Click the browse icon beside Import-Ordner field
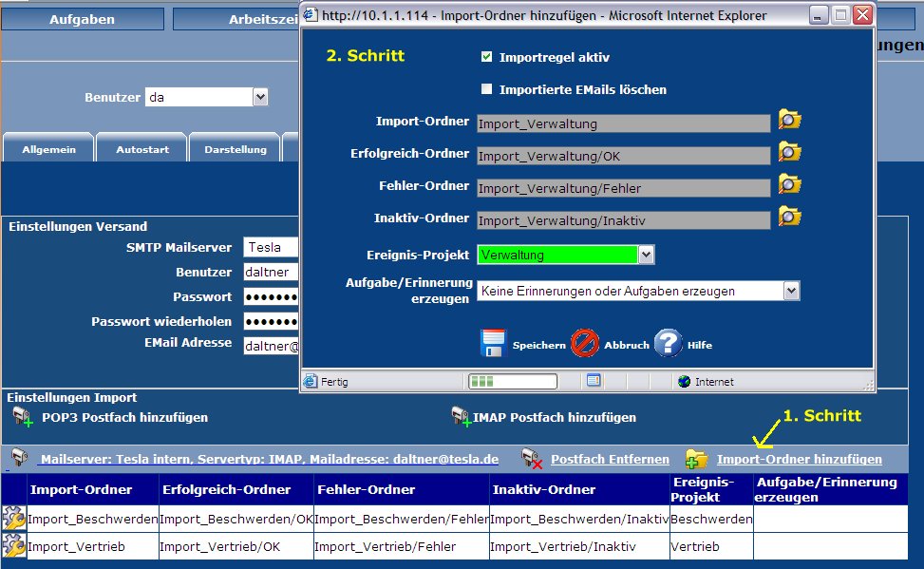The width and height of the screenshot is (924, 569). (x=789, y=120)
